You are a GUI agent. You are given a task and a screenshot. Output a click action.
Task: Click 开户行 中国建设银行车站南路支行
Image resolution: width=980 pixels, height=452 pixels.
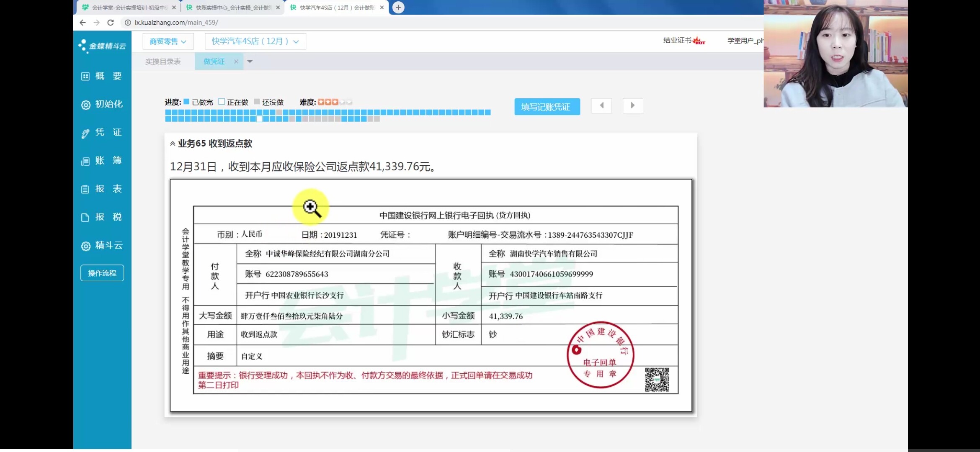(x=545, y=295)
